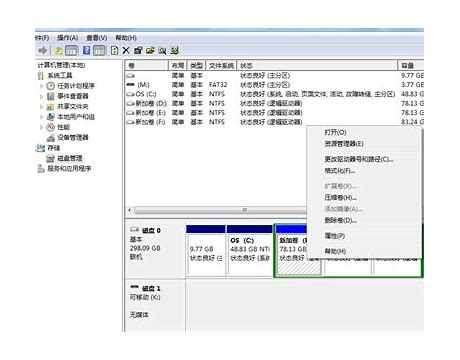This screenshot has height=360, width=460.
Task: Sort by the 文件系统 column header
Action: (x=221, y=66)
